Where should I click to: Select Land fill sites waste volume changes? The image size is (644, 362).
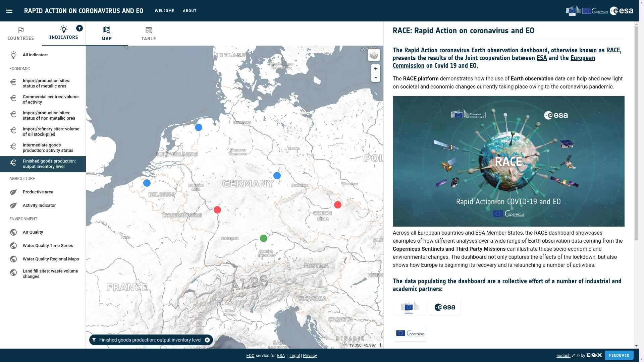click(x=43, y=274)
